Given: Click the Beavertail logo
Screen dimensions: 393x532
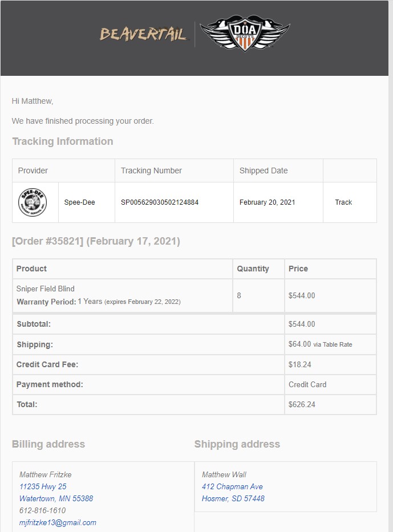Looking at the screenshot, I should (x=143, y=34).
